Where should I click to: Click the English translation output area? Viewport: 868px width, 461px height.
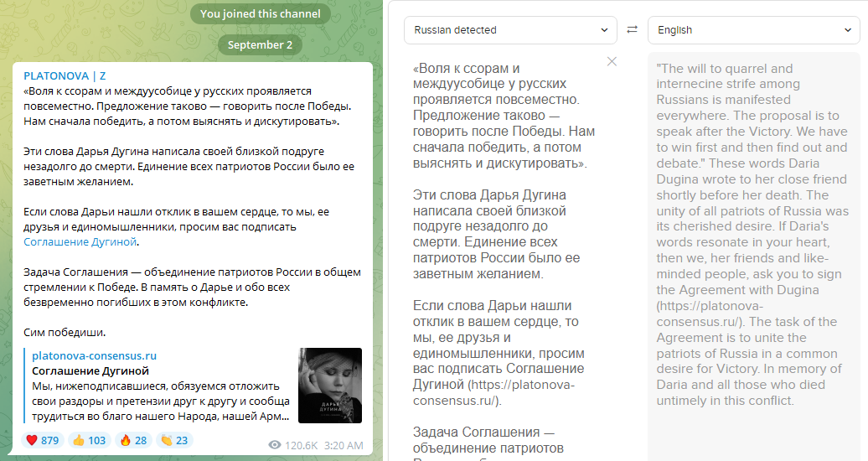click(754, 256)
